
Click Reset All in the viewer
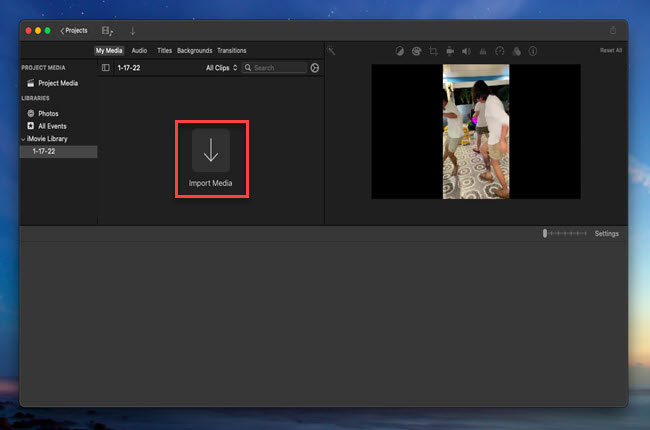[610, 50]
